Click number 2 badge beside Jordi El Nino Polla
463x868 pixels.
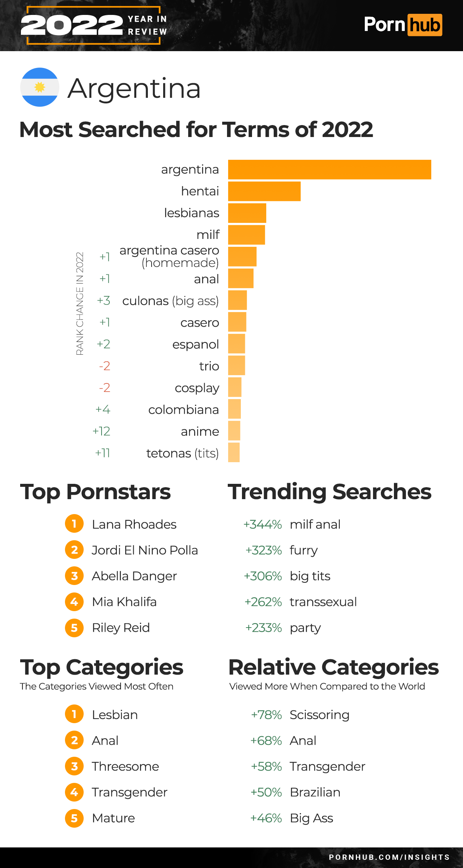[x=74, y=550]
